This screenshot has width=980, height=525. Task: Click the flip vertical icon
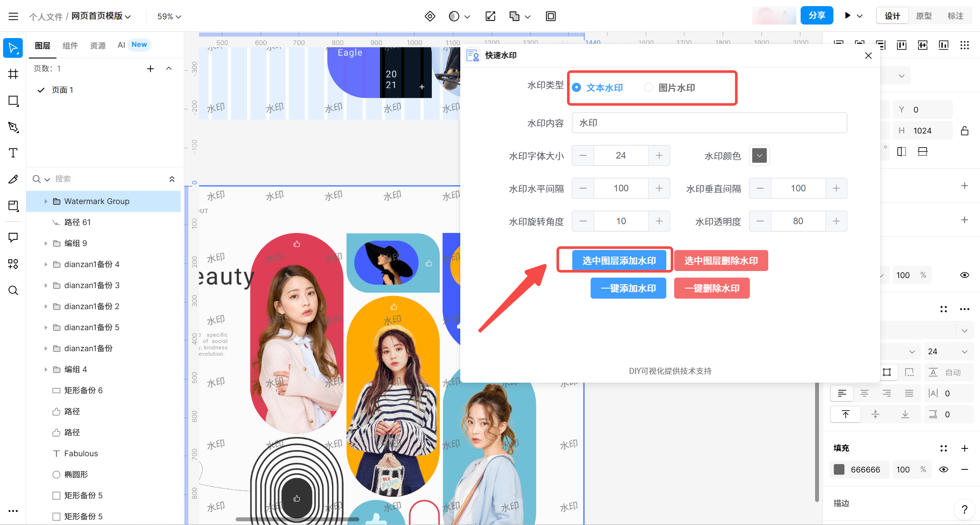(x=923, y=152)
